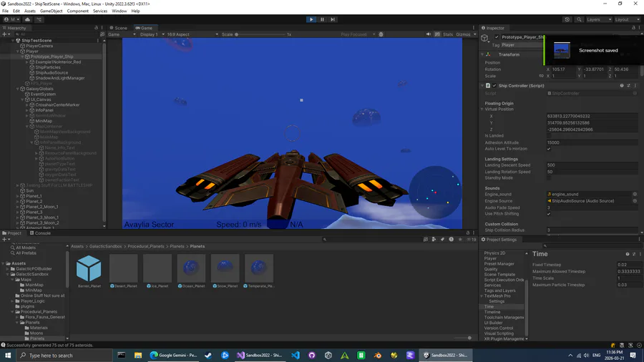This screenshot has width=644, height=362.
Task: Open the Layout dropdown
Action: click(627, 19)
